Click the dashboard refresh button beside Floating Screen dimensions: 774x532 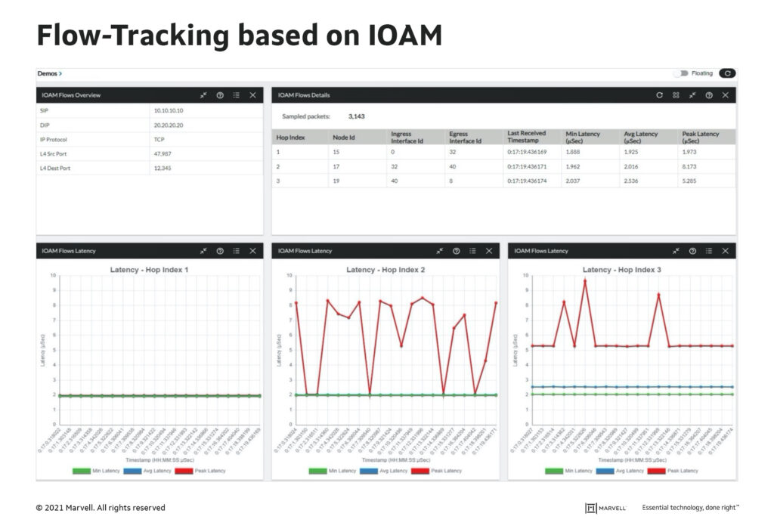(x=727, y=73)
